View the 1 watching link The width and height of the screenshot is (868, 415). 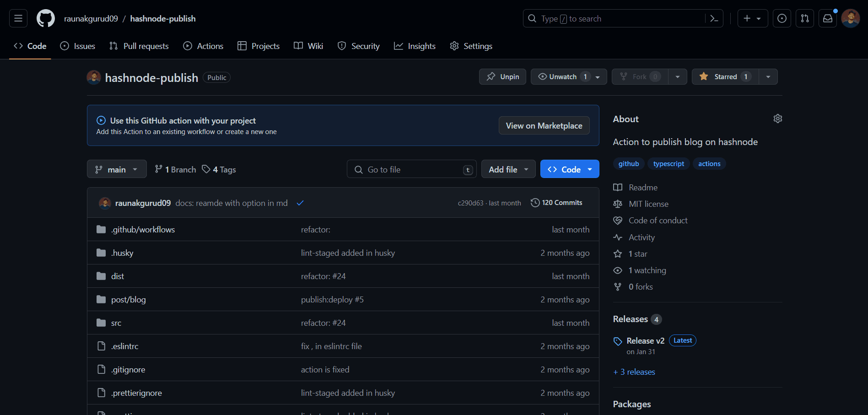(640, 270)
